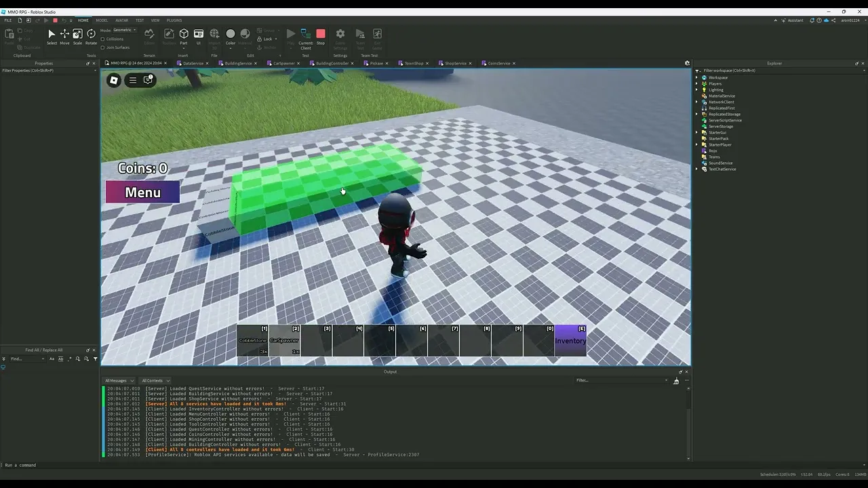The height and width of the screenshot is (488, 868).
Task: Switch to the DataService script tab
Action: [193, 63]
